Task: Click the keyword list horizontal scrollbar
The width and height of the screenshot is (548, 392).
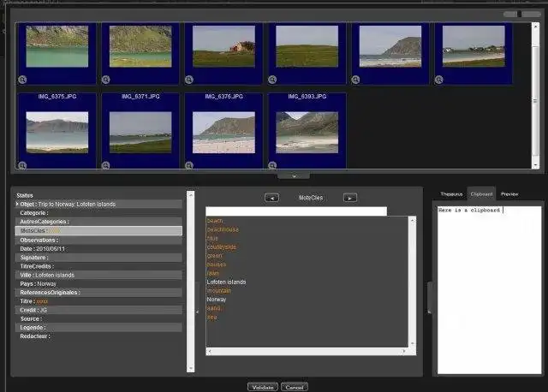Action: pyautogui.click(x=307, y=351)
